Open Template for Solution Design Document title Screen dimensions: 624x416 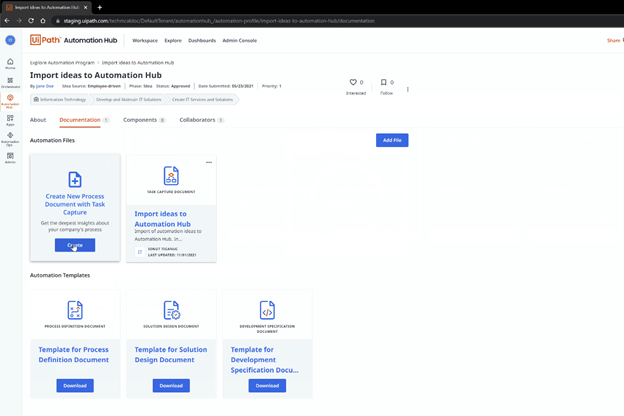(171, 355)
